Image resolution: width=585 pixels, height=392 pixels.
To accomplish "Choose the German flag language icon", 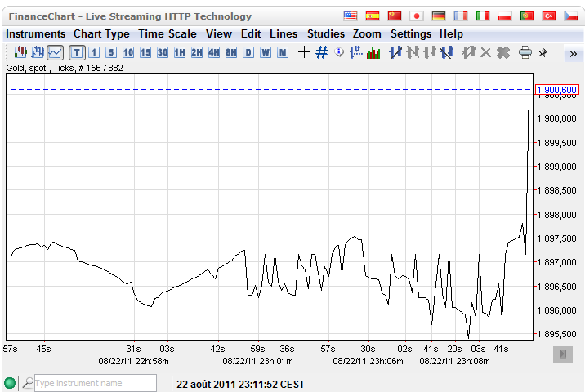I will coord(439,16).
